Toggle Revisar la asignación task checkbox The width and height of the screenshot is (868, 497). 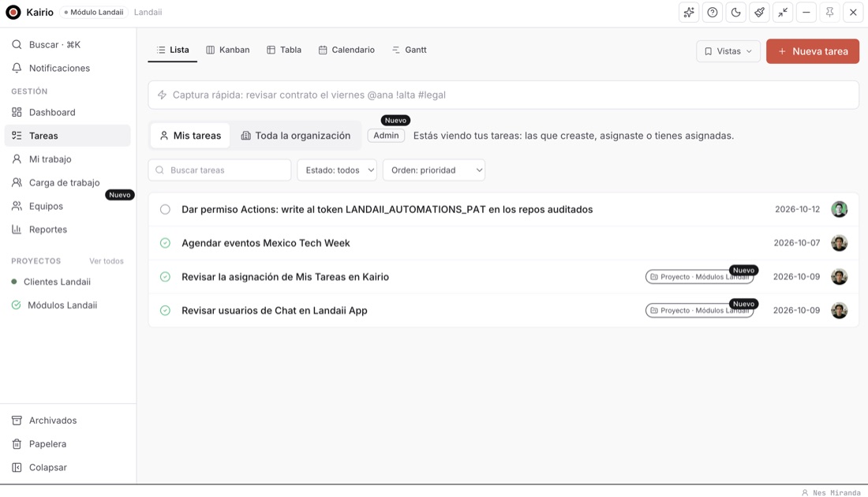tap(165, 277)
